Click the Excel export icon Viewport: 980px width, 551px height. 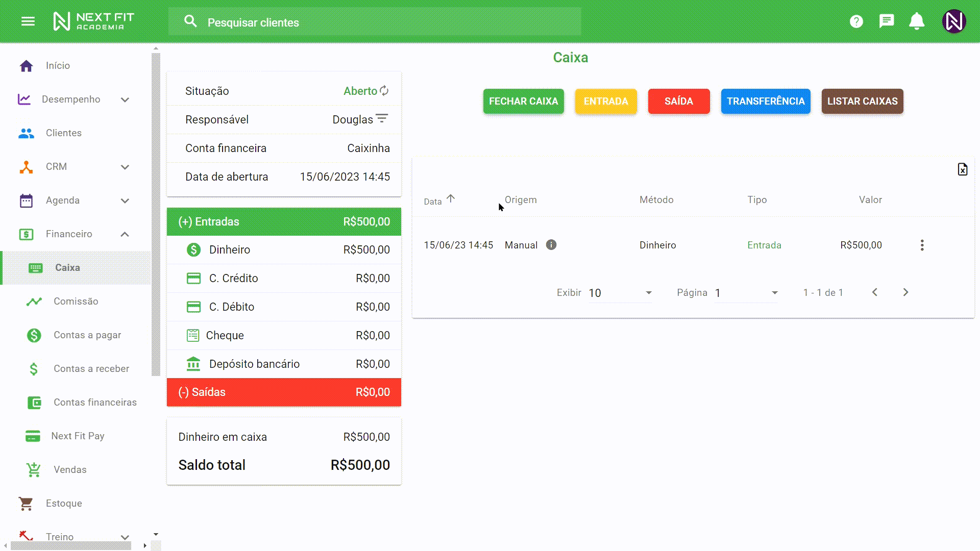tap(962, 169)
